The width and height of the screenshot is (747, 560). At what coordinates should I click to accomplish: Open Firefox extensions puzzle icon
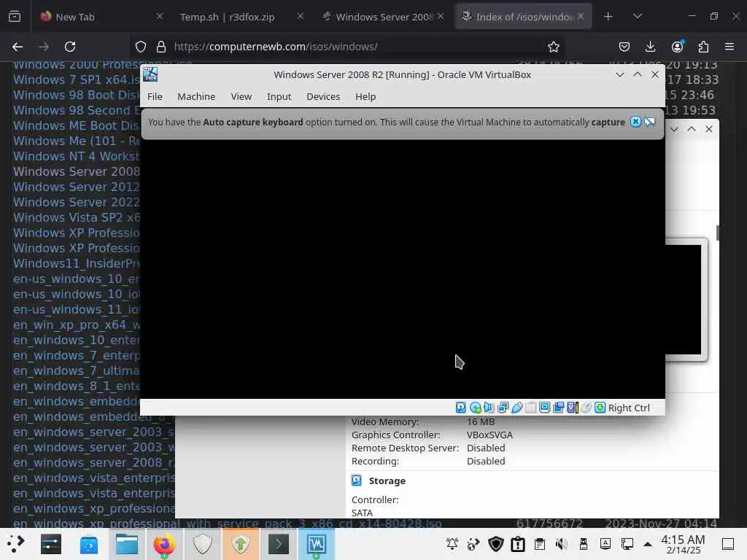click(703, 47)
